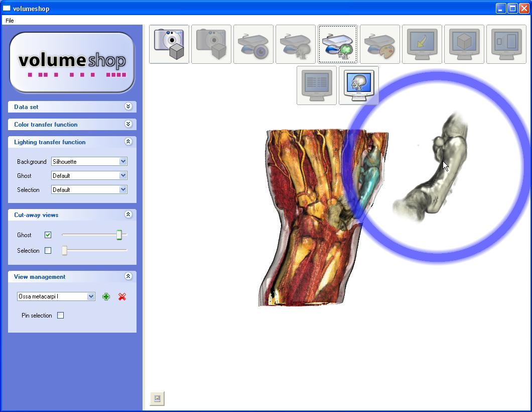Expand the Data set panel

click(x=128, y=107)
